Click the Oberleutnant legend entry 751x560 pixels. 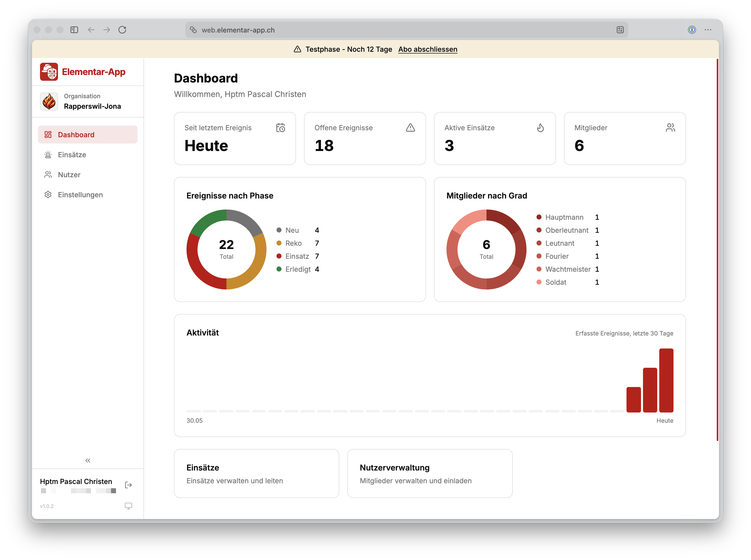click(x=568, y=230)
